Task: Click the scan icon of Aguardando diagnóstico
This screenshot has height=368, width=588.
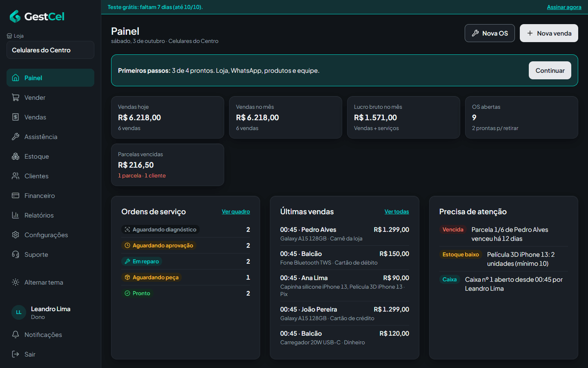Action: click(127, 229)
